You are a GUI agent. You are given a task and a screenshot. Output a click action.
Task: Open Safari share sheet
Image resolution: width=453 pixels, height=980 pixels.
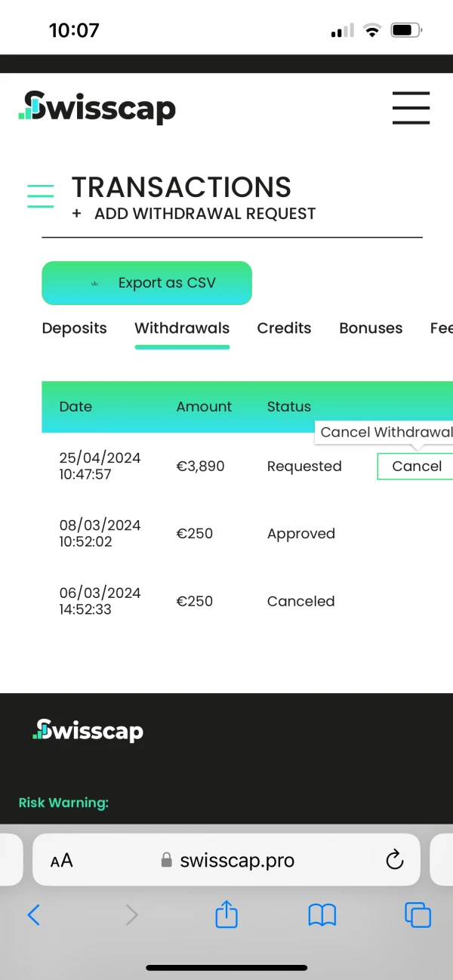tap(226, 915)
